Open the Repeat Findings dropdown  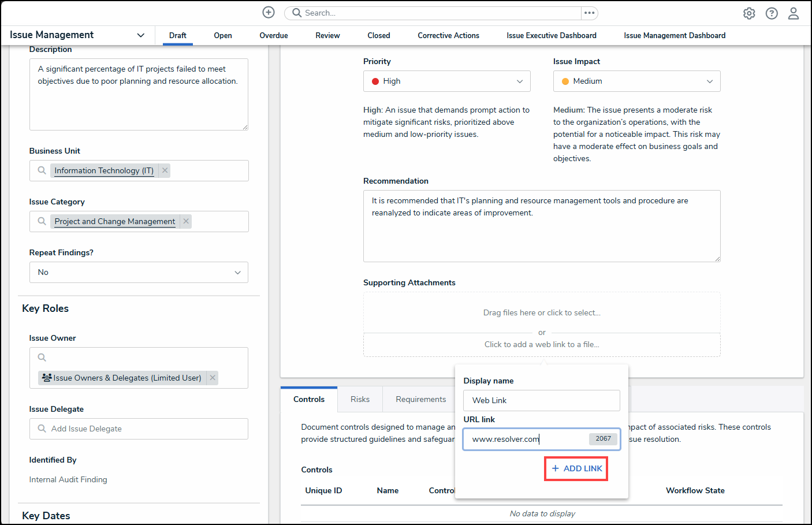(139, 273)
